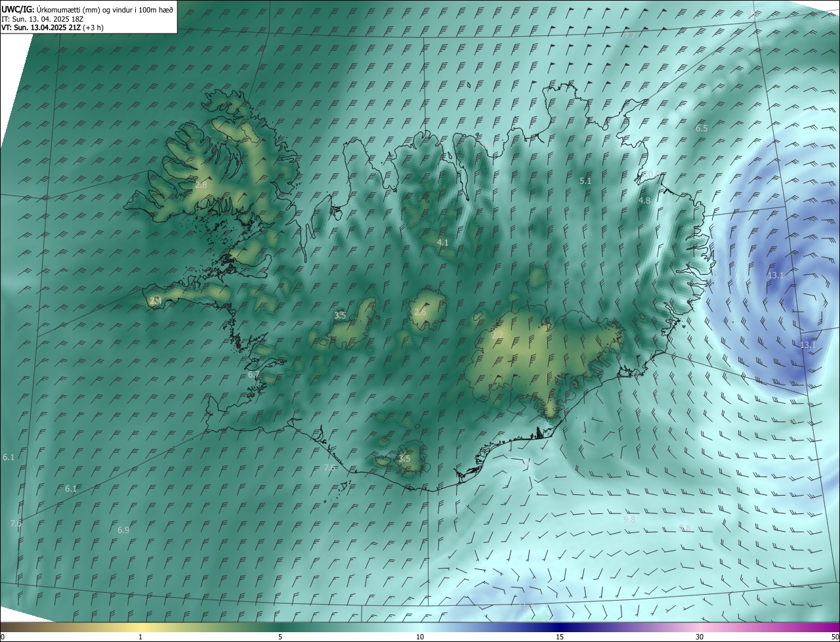Select the valid time line "VT: Sun. 13.04.2025 21Z (+3 h)"
This screenshot has width=840, height=642.
point(52,28)
